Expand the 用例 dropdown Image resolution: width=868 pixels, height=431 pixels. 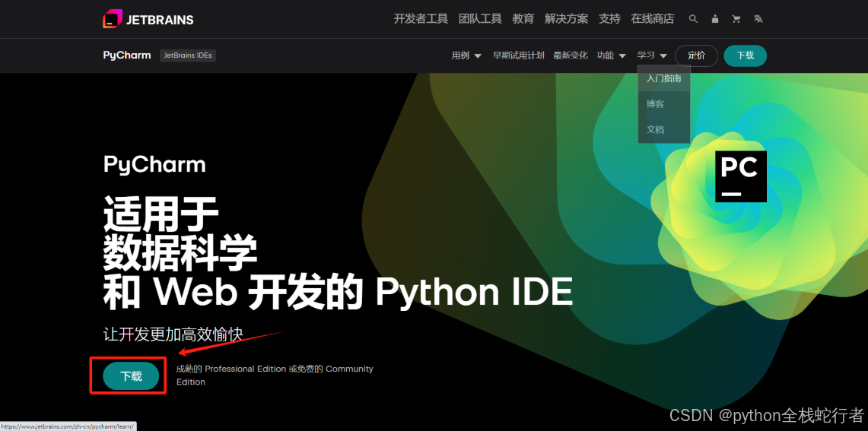coord(466,55)
